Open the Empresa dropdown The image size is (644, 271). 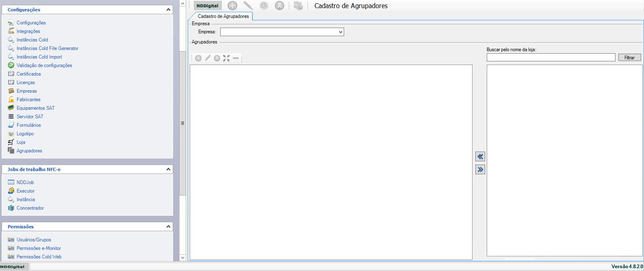(x=282, y=32)
